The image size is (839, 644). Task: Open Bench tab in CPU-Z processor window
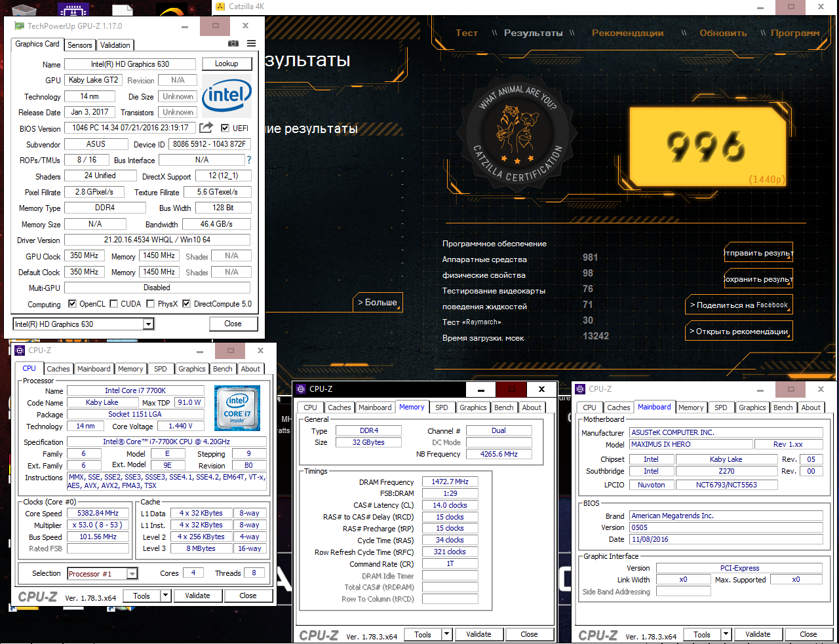[222, 369]
